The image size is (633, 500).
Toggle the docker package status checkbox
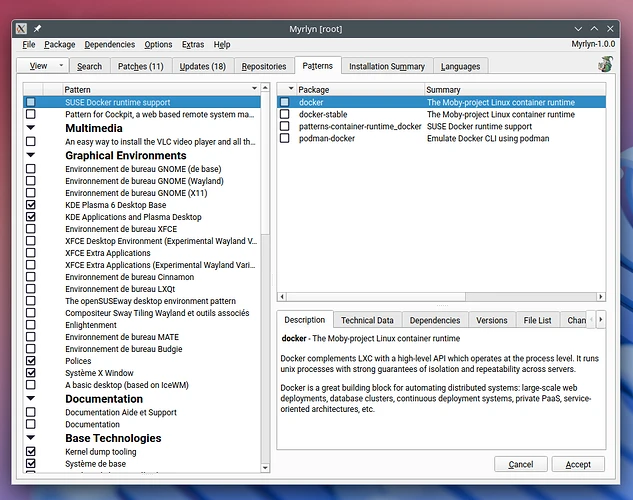pyautogui.click(x=285, y=102)
